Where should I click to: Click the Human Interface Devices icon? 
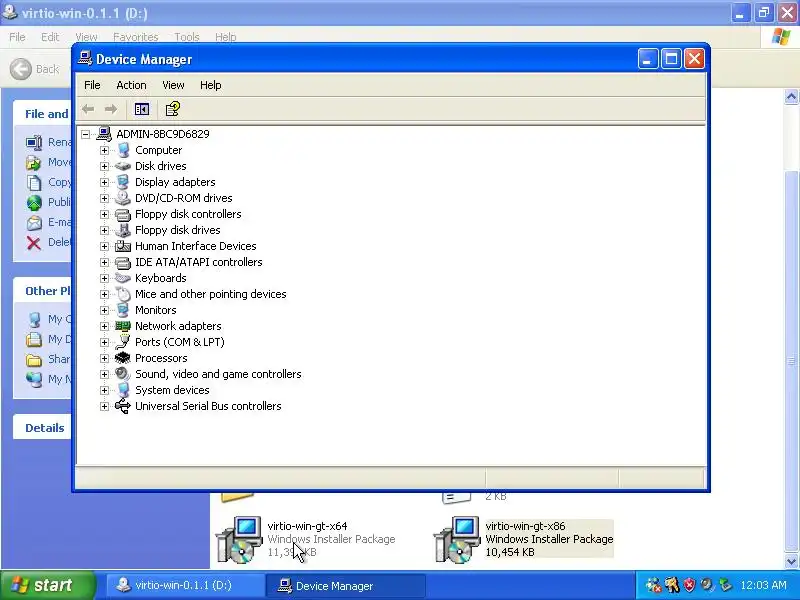[x=123, y=246]
